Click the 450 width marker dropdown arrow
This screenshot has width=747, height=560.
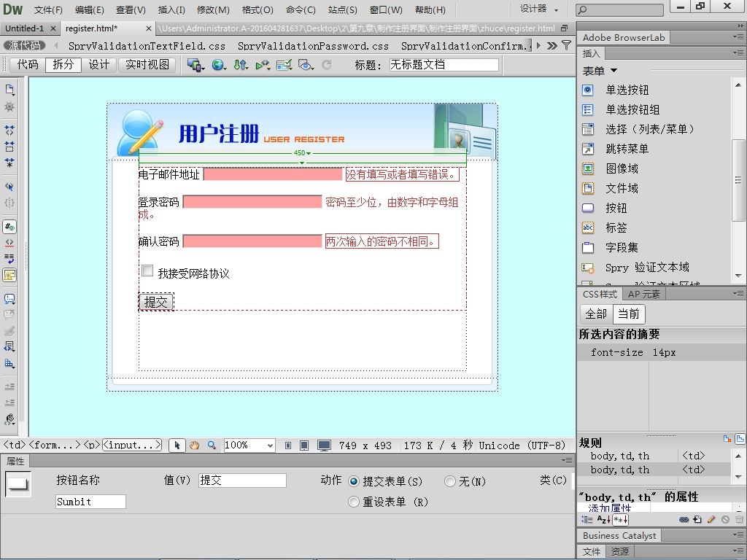(x=309, y=153)
